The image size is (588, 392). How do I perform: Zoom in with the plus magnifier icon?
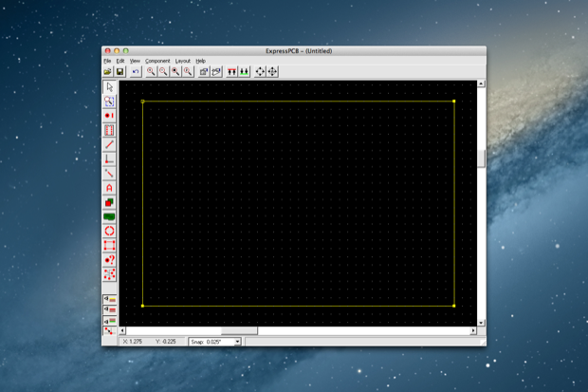click(151, 71)
